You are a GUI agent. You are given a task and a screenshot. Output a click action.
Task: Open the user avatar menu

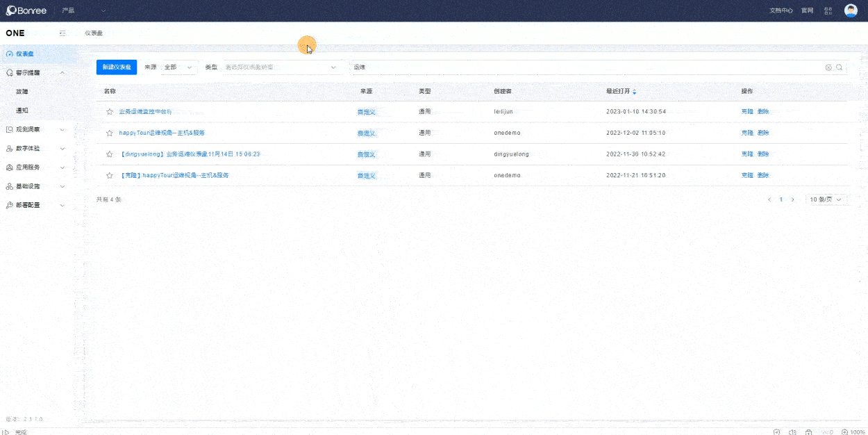[850, 10]
